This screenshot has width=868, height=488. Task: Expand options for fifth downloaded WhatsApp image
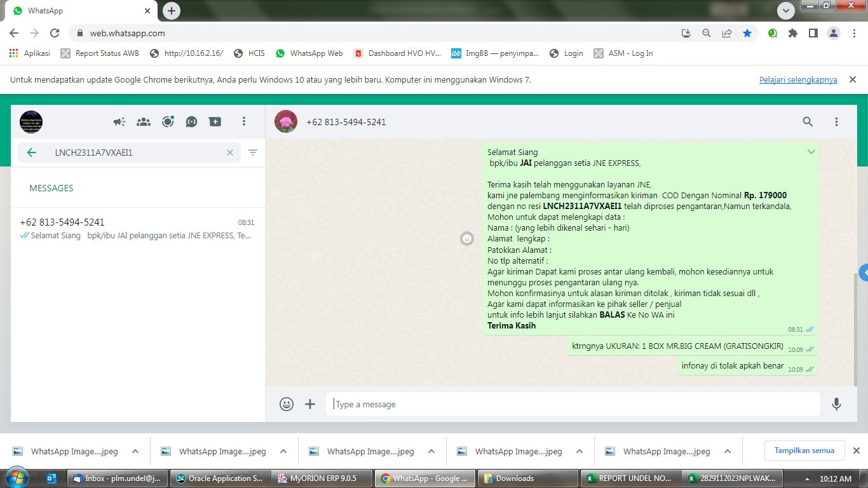[728, 451]
